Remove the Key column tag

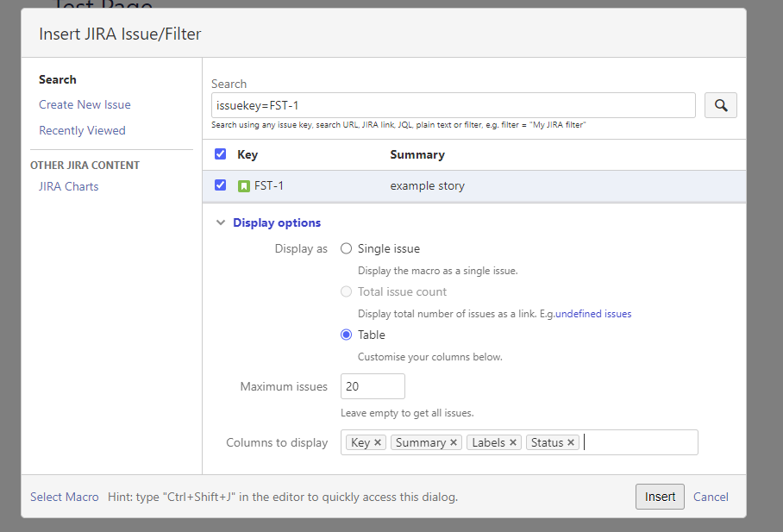pos(378,442)
